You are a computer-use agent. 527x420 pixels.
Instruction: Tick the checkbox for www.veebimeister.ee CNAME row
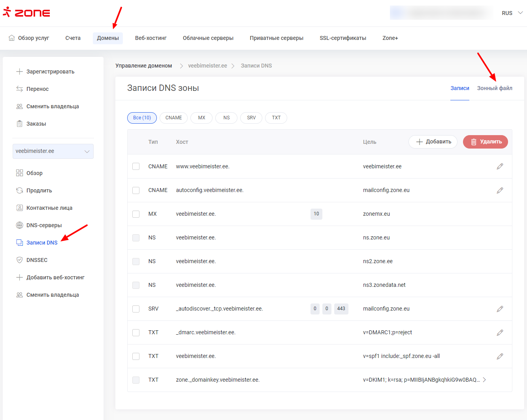(x=136, y=166)
